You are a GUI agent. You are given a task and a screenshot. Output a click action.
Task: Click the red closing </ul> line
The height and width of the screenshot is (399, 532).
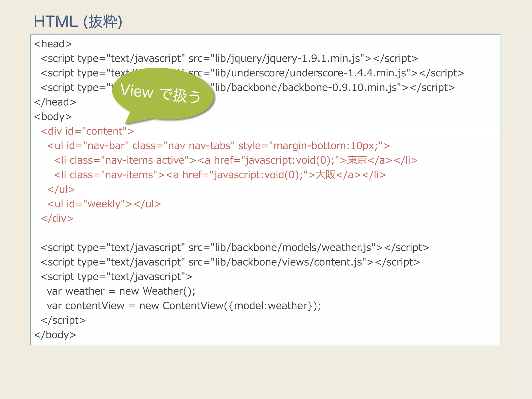point(61,189)
